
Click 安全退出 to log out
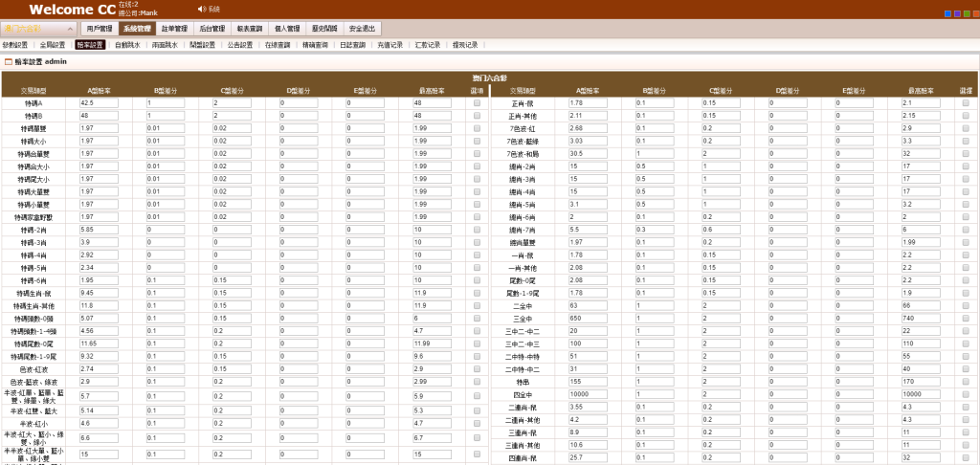[x=362, y=29]
